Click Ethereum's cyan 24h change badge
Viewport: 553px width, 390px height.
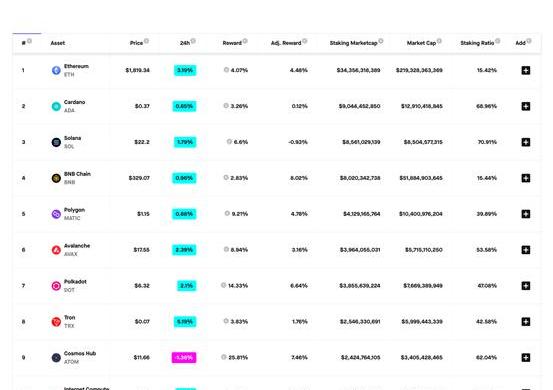click(x=185, y=70)
